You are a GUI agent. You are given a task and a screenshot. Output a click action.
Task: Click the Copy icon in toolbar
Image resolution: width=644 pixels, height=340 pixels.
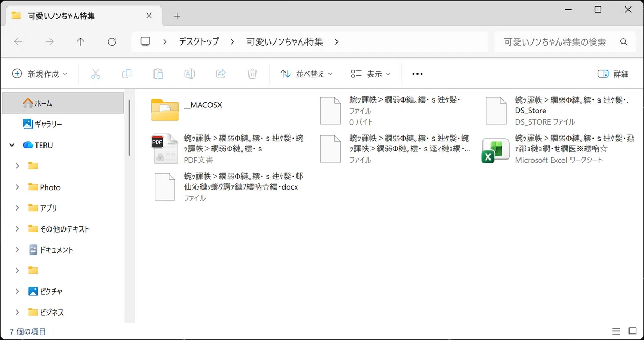pyautogui.click(x=127, y=74)
